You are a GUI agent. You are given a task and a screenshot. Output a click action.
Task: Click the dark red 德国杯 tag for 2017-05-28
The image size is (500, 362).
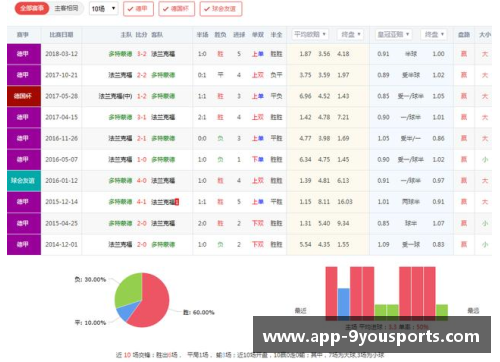[24, 96]
